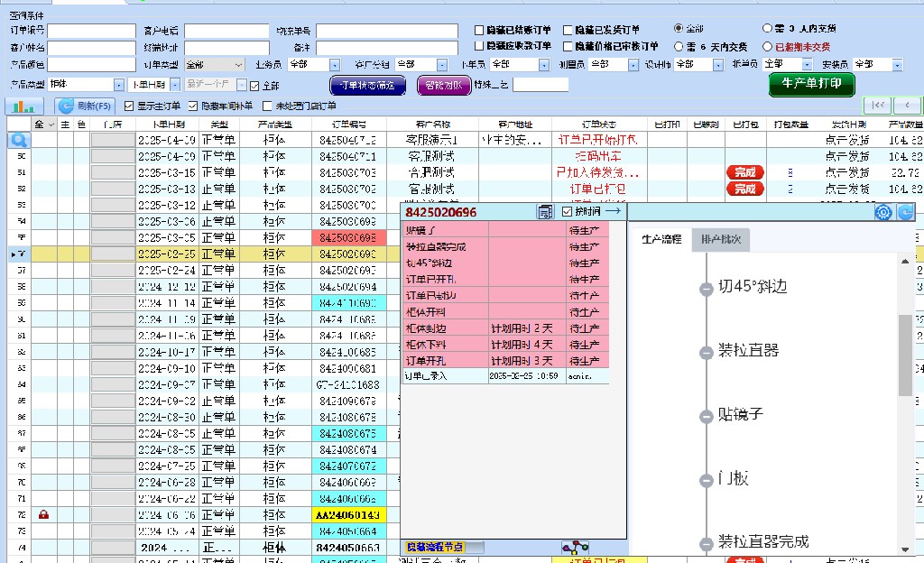Viewport: 924px width, 563px height.
Task: Switch to the 排产批次 tab
Action: pyautogui.click(x=721, y=239)
